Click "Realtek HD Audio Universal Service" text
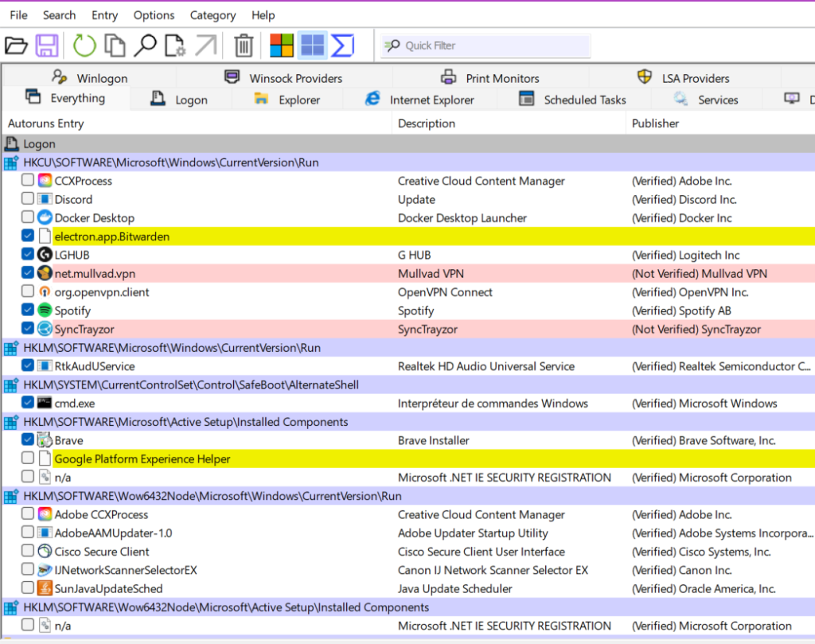 (486, 366)
